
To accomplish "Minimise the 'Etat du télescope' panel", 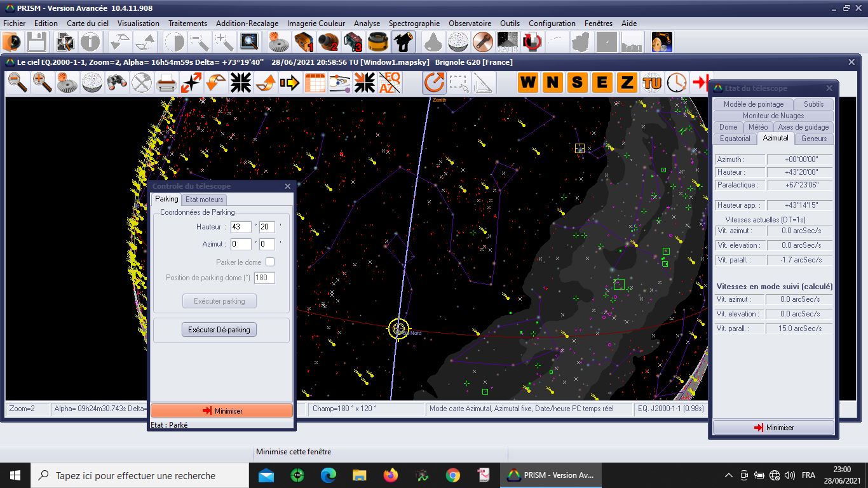I will [773, 428].
